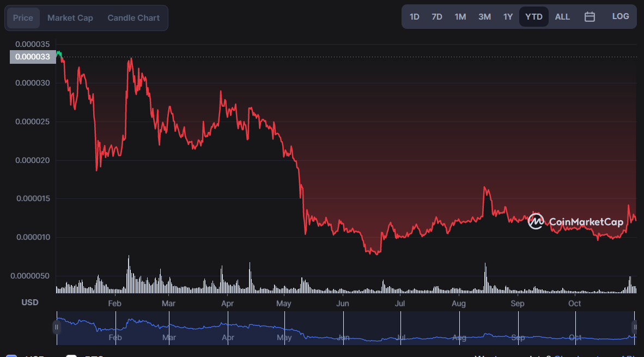Grab the left range selector handle

click(56, 327)
